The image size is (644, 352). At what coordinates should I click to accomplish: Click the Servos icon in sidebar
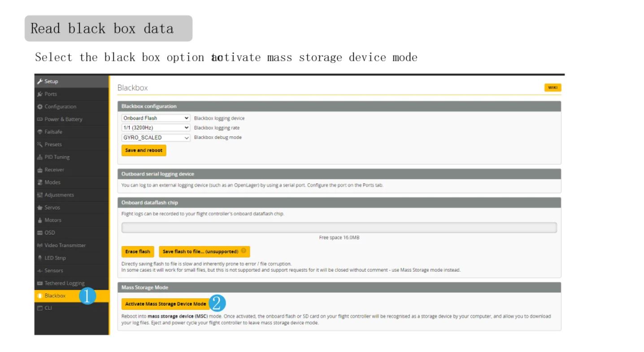[39, 208]
